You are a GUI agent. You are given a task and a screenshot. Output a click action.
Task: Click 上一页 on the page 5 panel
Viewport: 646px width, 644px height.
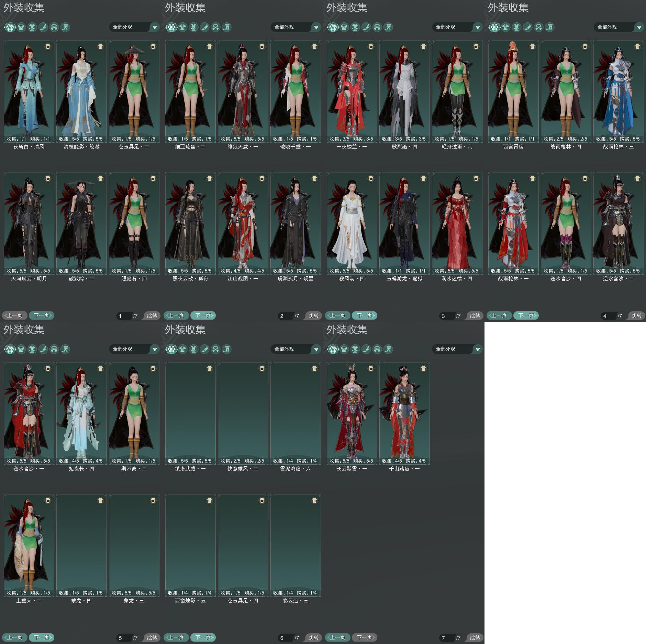click(15, 637)
